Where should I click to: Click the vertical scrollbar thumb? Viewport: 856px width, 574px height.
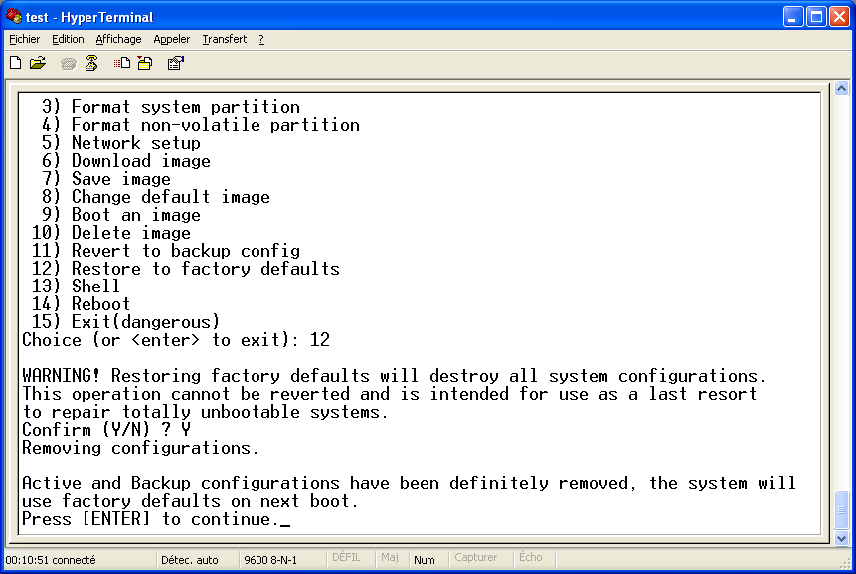(841, 510)
